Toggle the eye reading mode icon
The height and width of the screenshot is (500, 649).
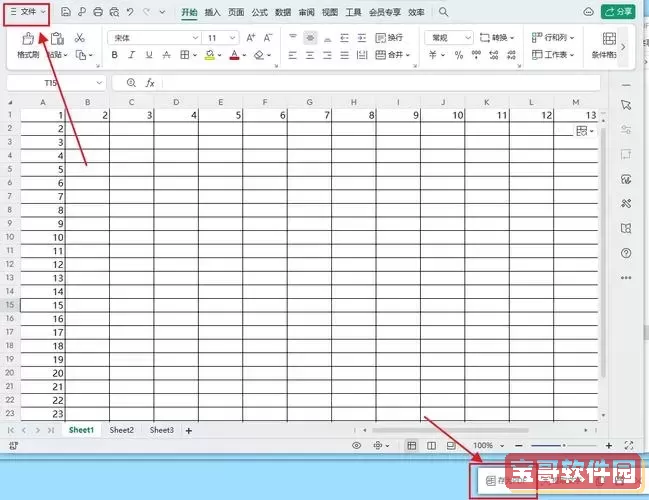pyautogui.click(x=356, y=445)
